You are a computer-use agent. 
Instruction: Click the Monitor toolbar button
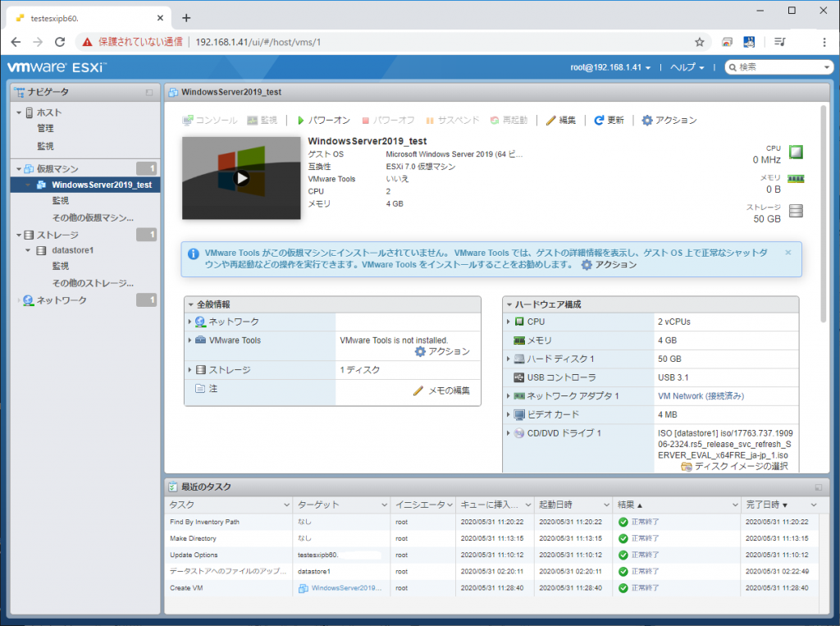pos(262,120)
